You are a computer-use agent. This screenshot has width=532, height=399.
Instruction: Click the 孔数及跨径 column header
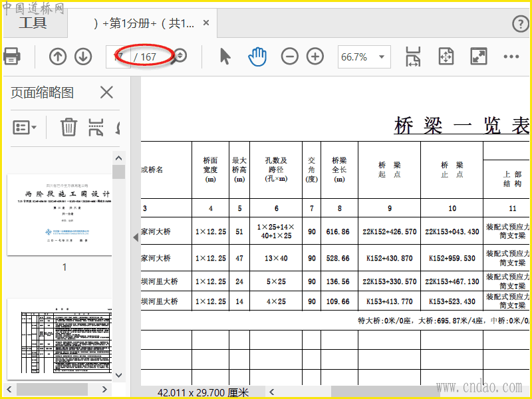click(x=276, y=170)
